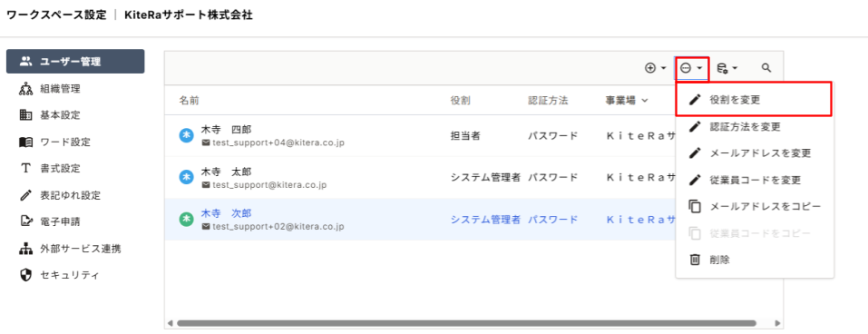
Task: Choose 従業員コードを変更 from the menu
Action: point(755,180)
